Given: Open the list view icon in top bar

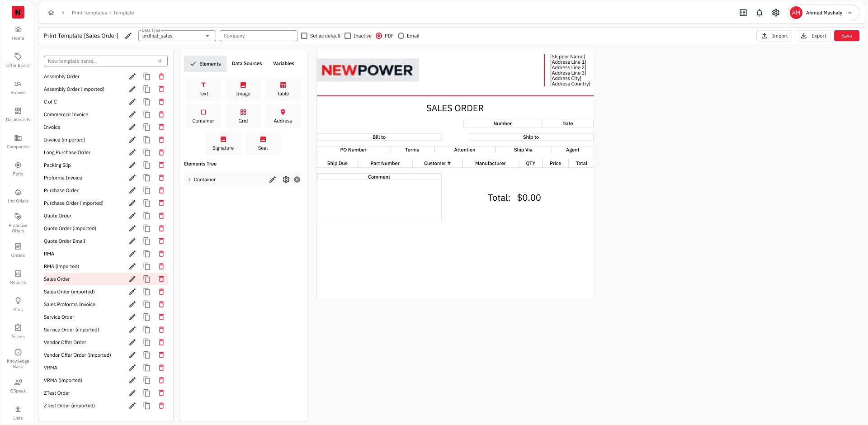Looking at the screenshot, I should [743, 13].
